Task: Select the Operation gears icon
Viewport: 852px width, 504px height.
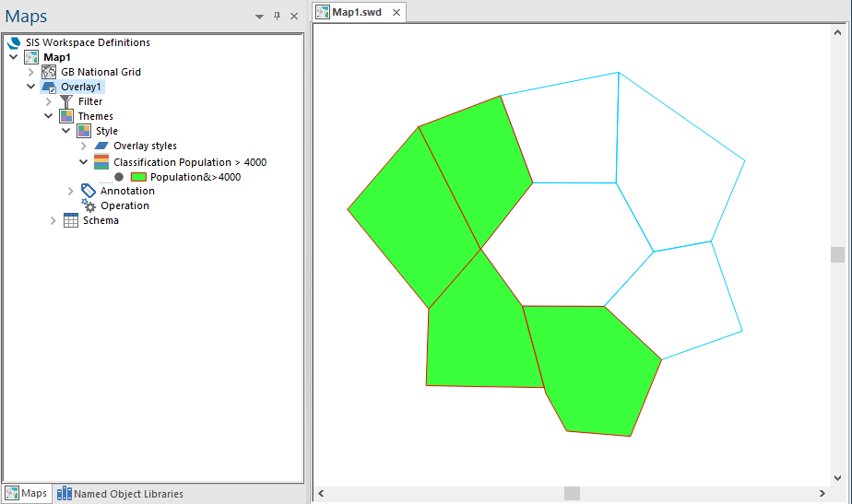Action: [89, 205]
